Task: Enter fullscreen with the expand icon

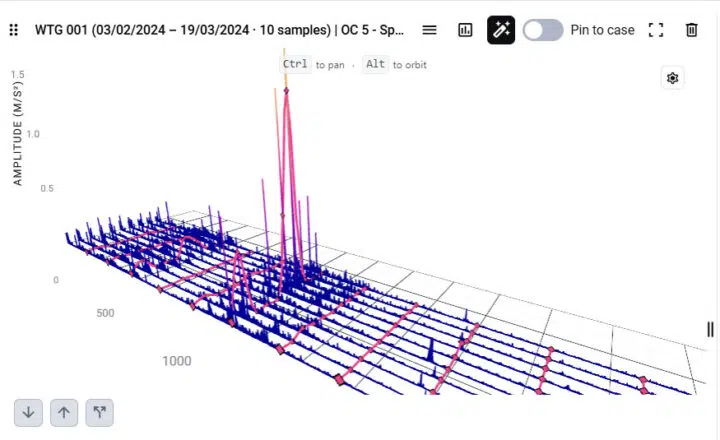Action: 656,30
